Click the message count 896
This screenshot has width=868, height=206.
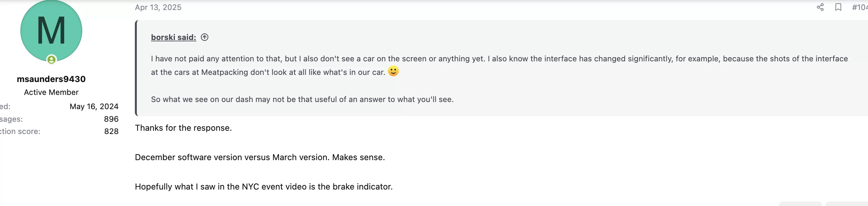click(111, 119)
